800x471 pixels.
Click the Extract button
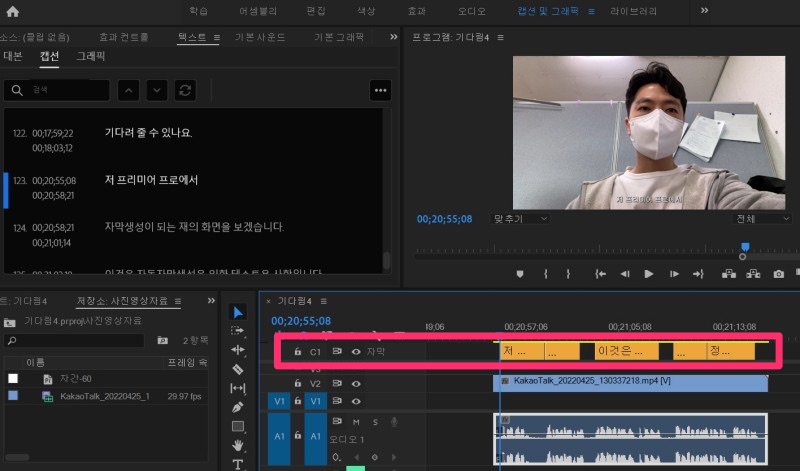tap(753, 274)
